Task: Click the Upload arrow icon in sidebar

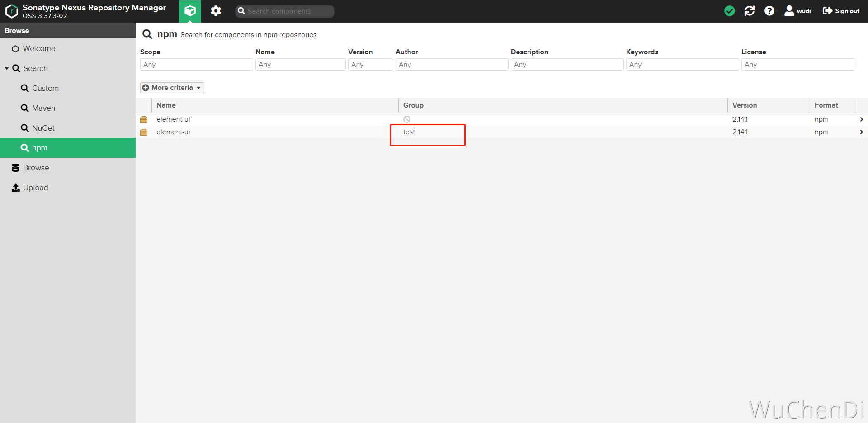Action: pos(16,188)
